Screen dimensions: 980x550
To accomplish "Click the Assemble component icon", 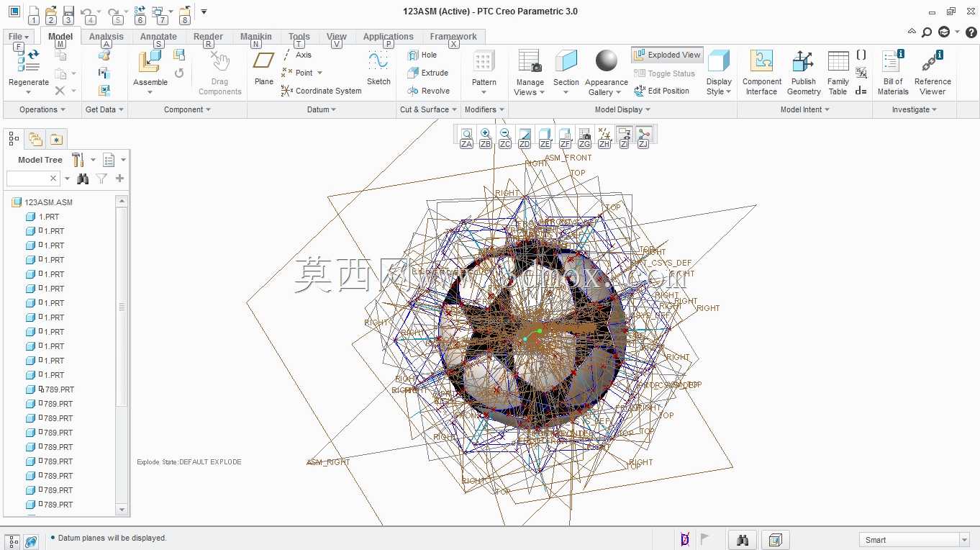I will tap(150, 61).
